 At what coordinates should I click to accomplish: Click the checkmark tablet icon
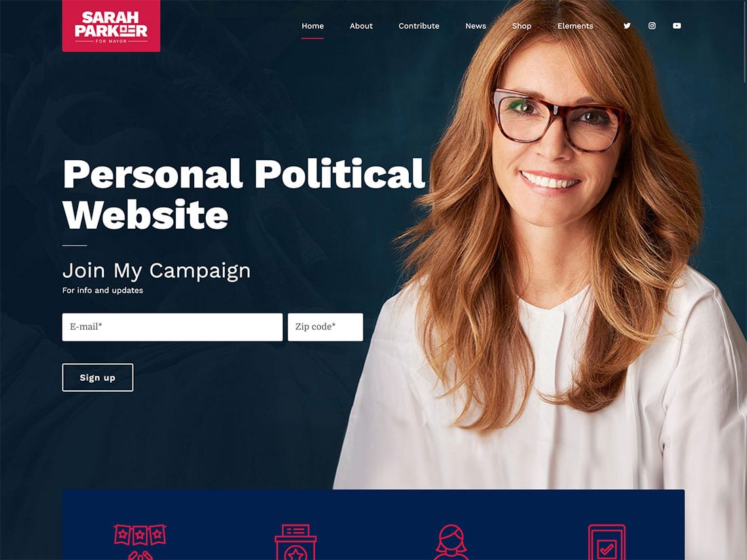pyautogui.click(x=606, y=542)
